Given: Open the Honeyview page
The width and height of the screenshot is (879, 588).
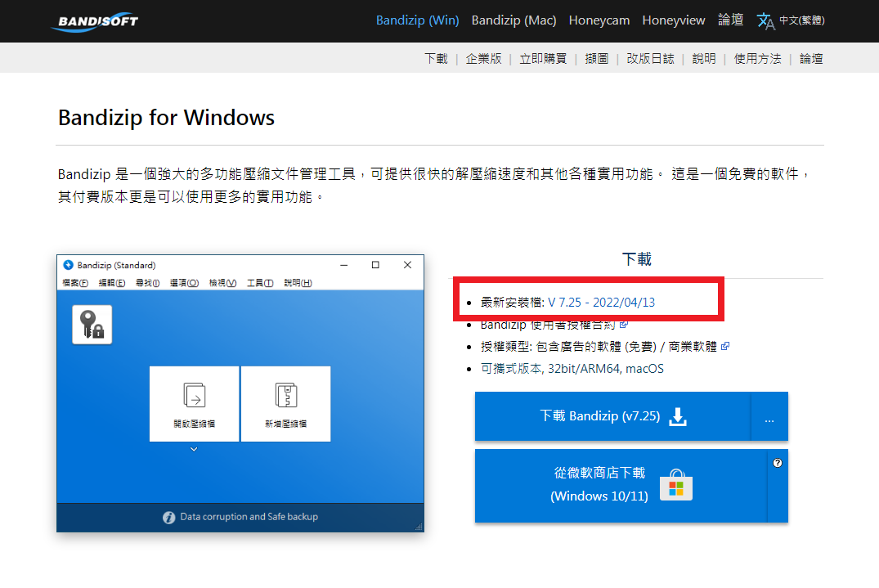Looking at the screenshot, I should (674, 20).
